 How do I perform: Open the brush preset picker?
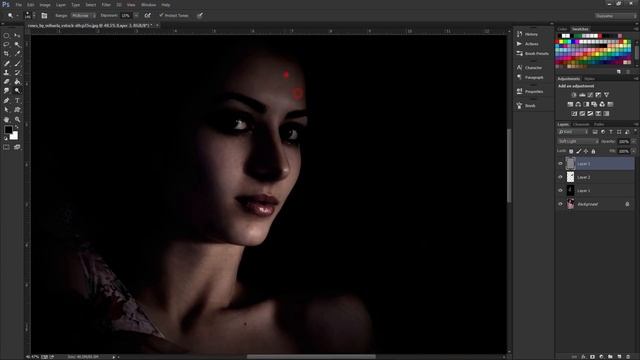point(29,16)
